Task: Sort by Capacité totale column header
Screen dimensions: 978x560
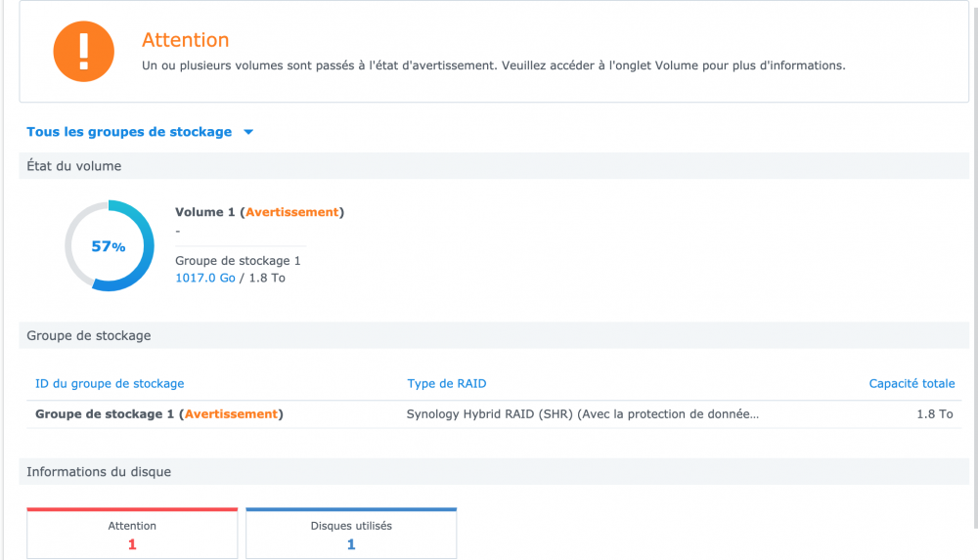Action: click(x=911, y=384)
